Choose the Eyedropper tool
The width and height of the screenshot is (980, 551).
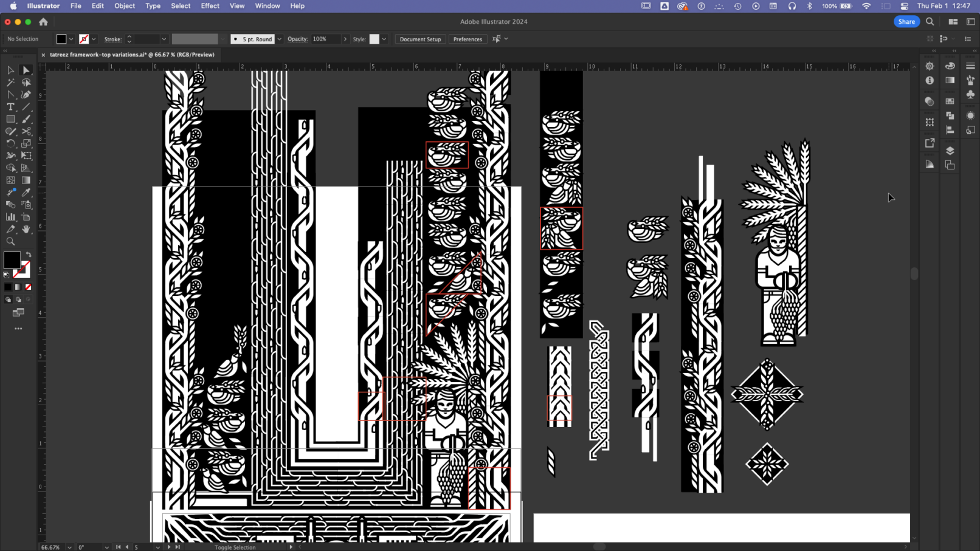tap(26, 193)
